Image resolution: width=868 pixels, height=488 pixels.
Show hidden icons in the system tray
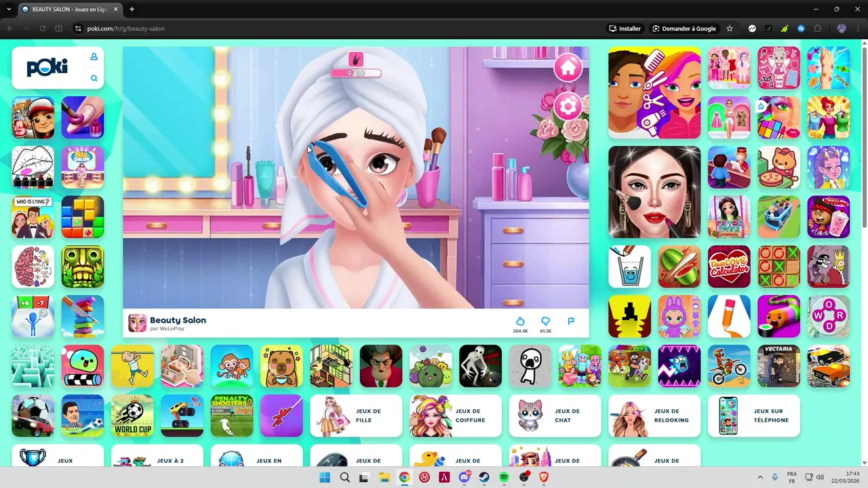[760, 477]
